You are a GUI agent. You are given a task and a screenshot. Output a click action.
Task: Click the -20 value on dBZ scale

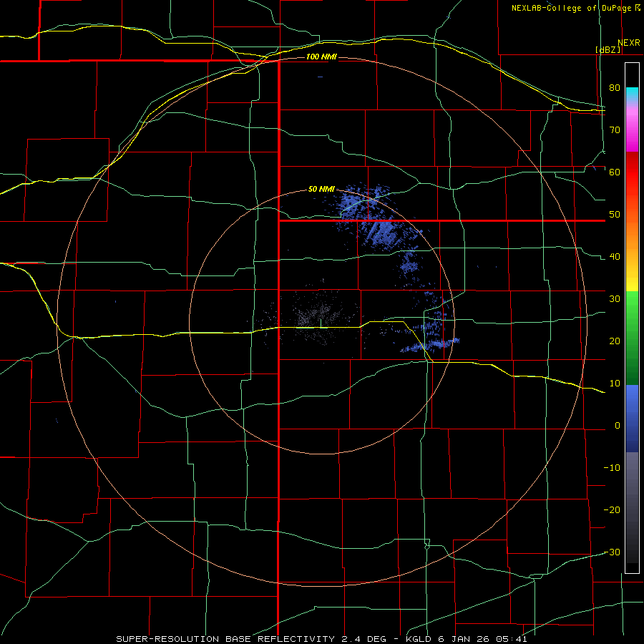612,509
